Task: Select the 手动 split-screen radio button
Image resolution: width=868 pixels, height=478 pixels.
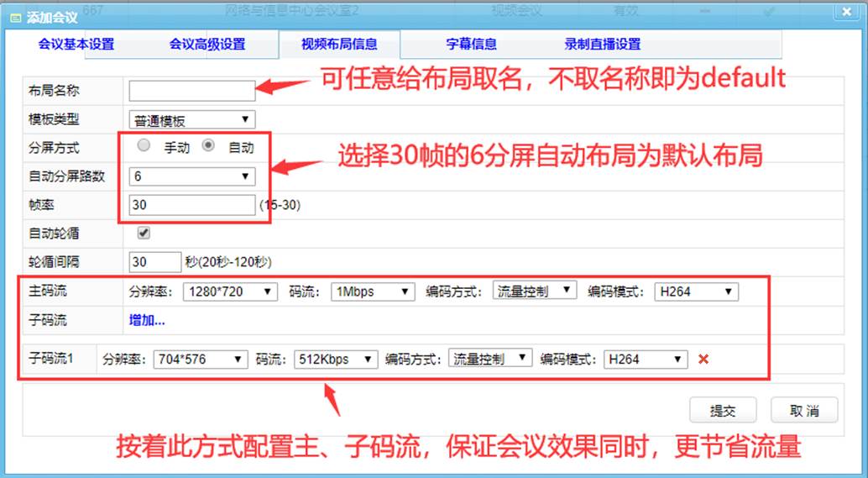Action: tap(144, 146)
